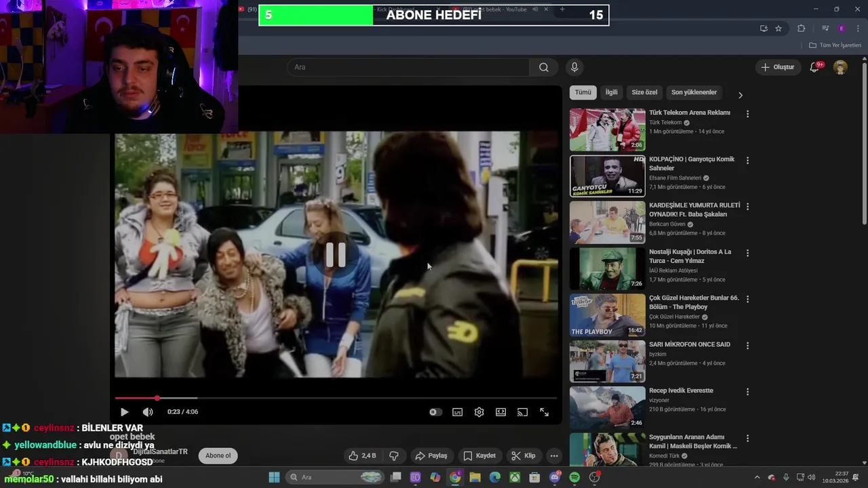The height and width of the screenshot is (488, 868).
Task: Cast the video to a TV
Action: tap(522, 412)
